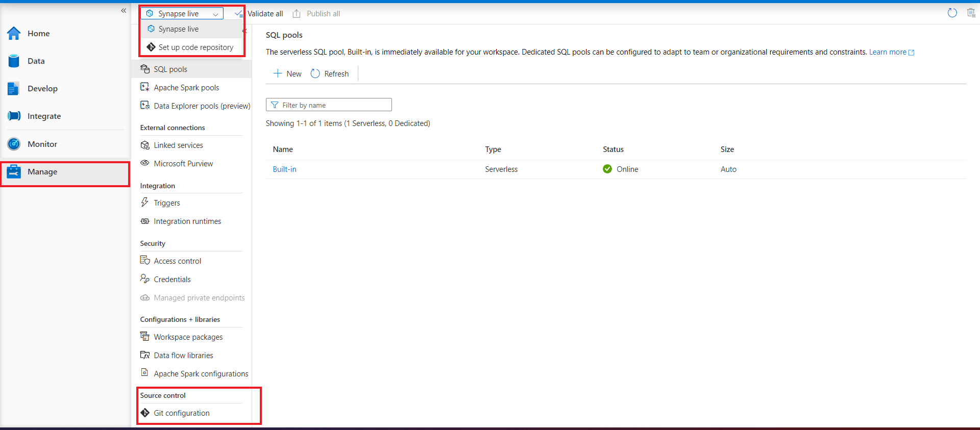This screenshot has height=430, width=980.
Task: Click the Validate all button
Action: pyautogui.click(x=259, y=14)
